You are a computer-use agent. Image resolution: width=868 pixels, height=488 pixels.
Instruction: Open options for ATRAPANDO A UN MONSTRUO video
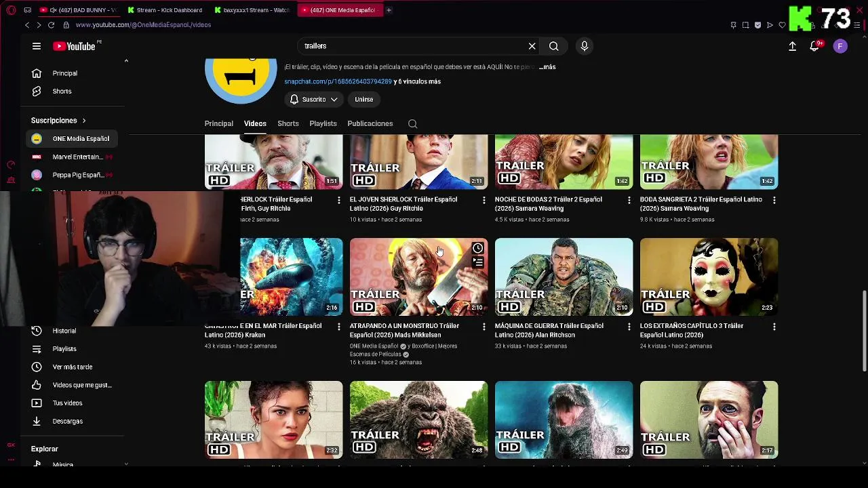click(484, 327)
